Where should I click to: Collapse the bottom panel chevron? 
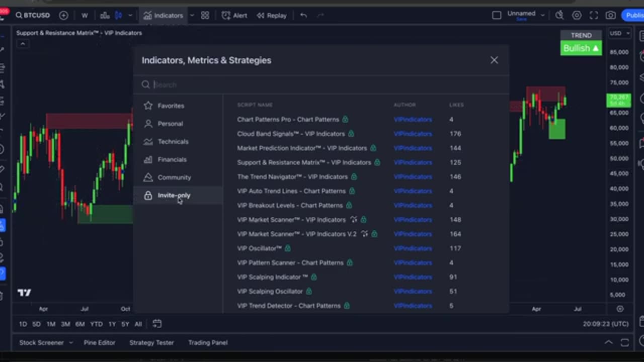coord(608,343)
